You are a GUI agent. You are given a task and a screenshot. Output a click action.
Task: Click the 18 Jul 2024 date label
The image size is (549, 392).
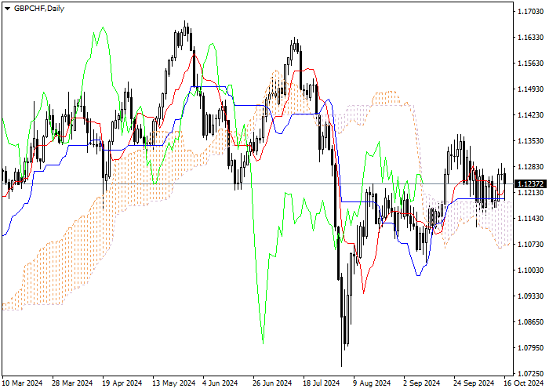click(x=322, y=383)
